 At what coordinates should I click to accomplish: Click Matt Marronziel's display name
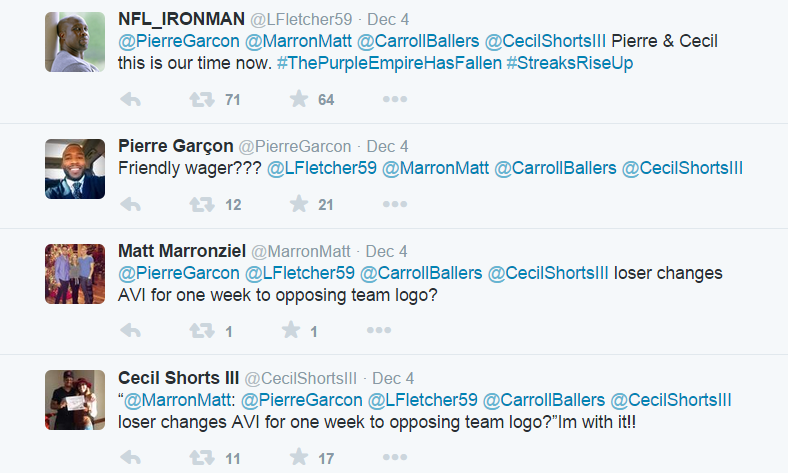tap(181, 250)
